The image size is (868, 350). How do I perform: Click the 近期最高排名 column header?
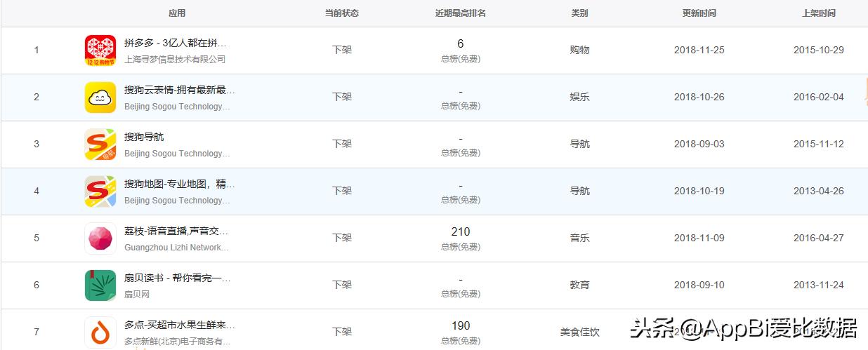point(461,13)
